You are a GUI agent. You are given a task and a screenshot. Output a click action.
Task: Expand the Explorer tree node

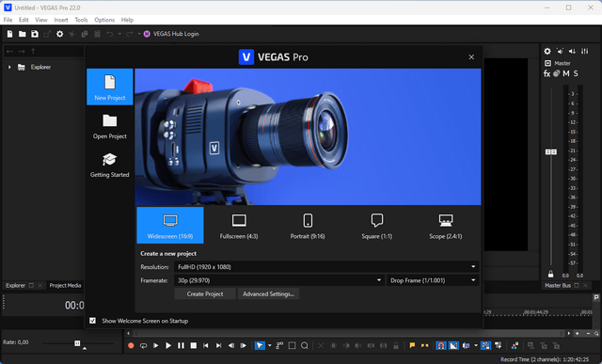[x=9, y=67]
